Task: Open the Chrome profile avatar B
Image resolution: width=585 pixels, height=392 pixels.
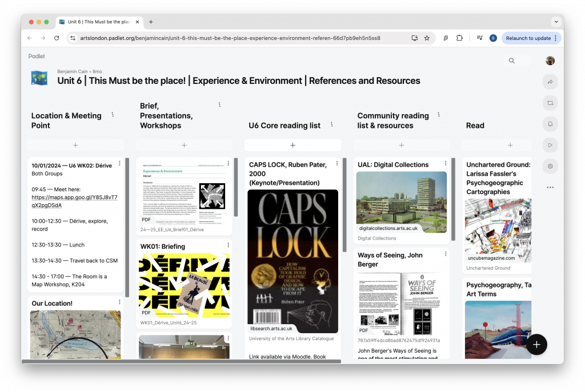Action: (493, 38)
